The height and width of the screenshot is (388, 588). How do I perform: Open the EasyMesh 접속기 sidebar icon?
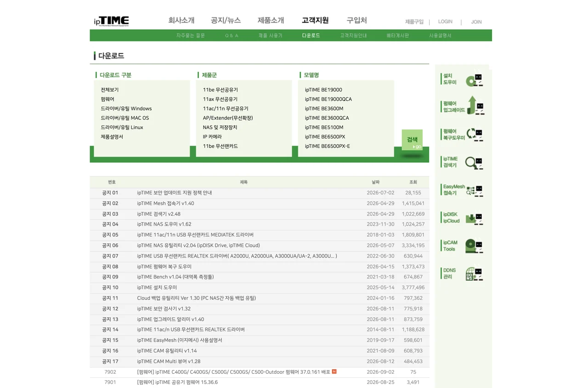[x=463, y=190]
